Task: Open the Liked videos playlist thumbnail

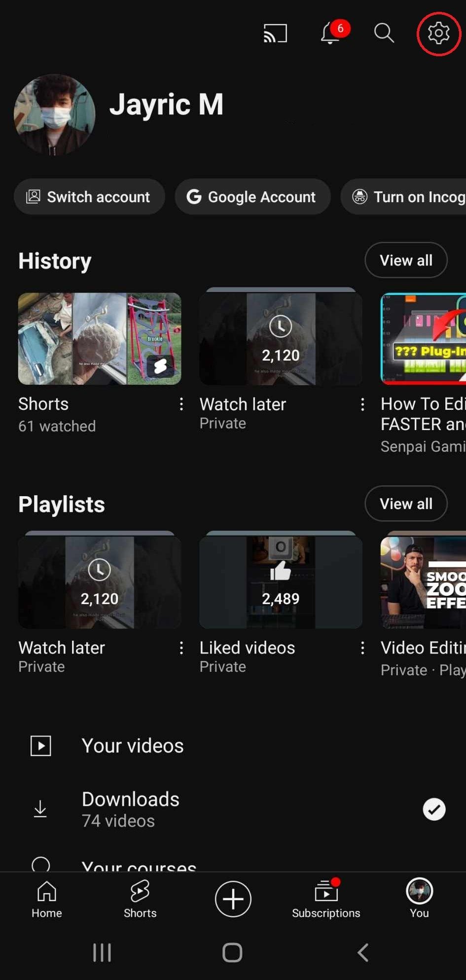Action: click(x=281, y=582)
